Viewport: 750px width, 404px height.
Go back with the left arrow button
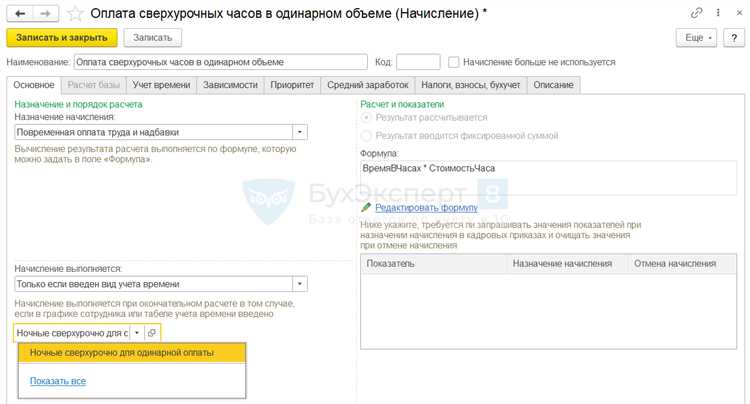pos(20,13)
